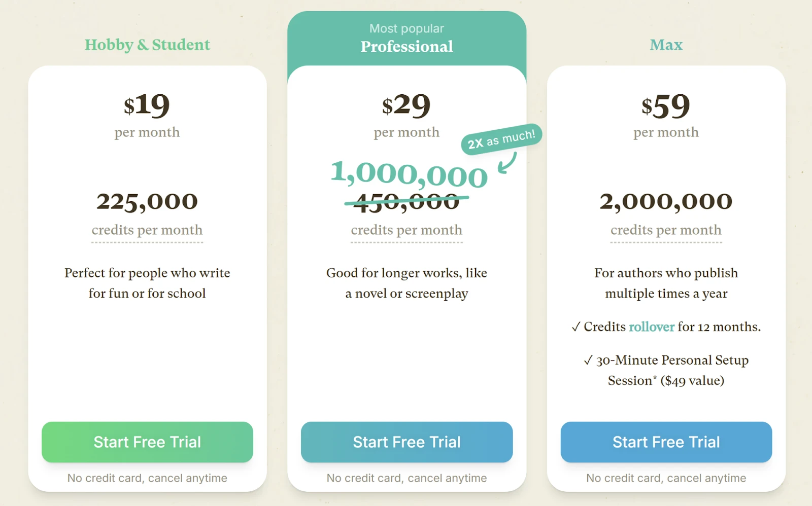Click the crossed-out 450,000 credits figure

[407, 203]
